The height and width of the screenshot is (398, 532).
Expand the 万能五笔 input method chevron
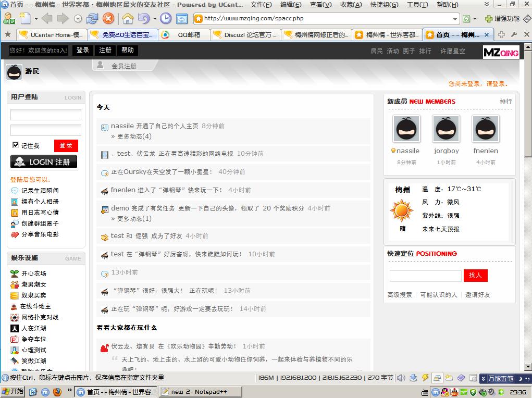coord(483,378)
